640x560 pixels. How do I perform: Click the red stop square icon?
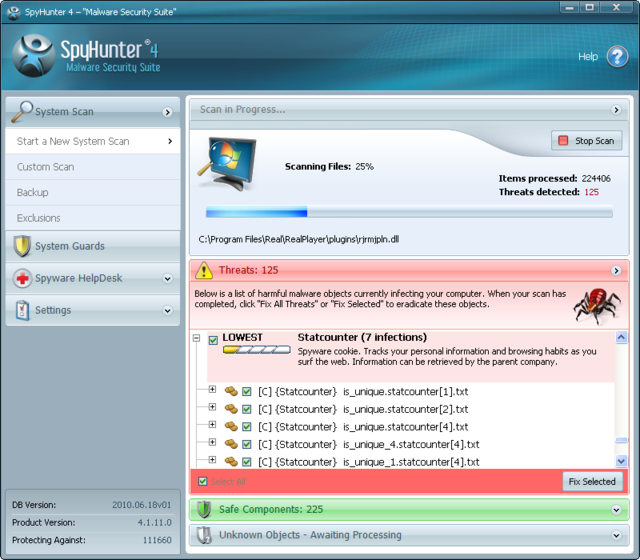click(563, 140)
